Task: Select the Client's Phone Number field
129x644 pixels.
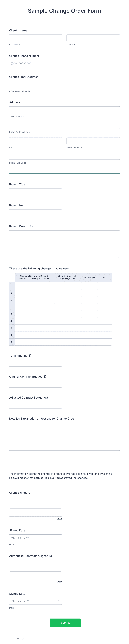Action: 35,63
